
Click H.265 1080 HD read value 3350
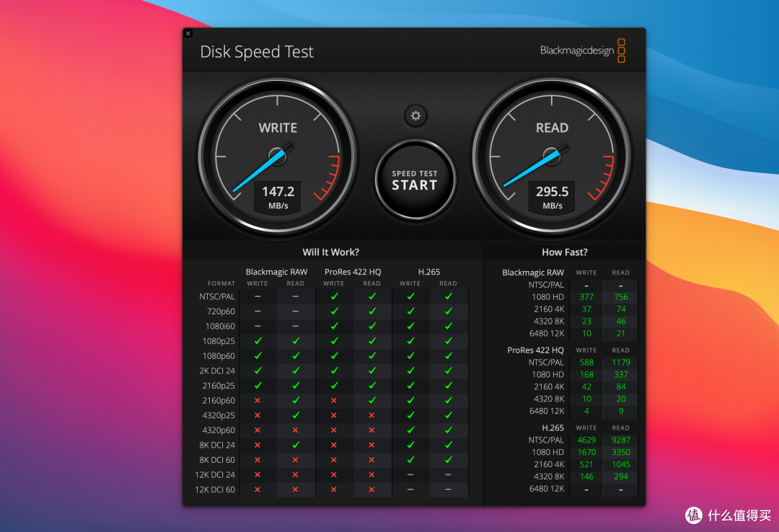(621, 452)
